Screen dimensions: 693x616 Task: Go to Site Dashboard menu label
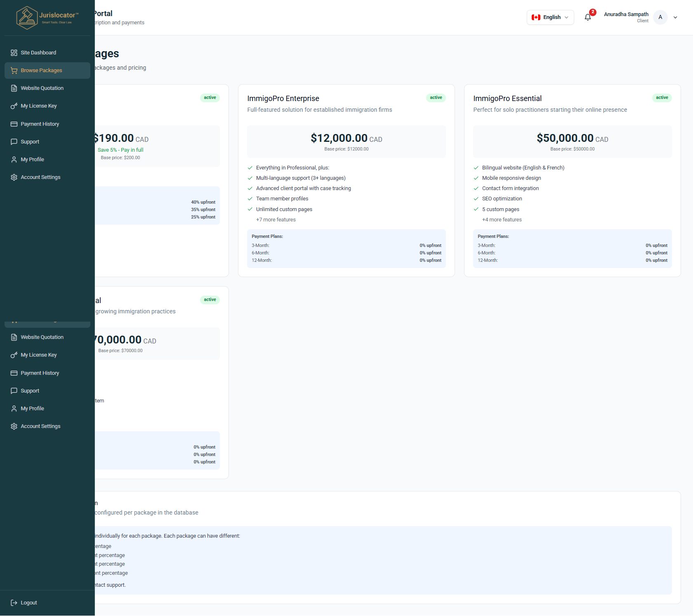pyautogui.click(x=38, y=53)
